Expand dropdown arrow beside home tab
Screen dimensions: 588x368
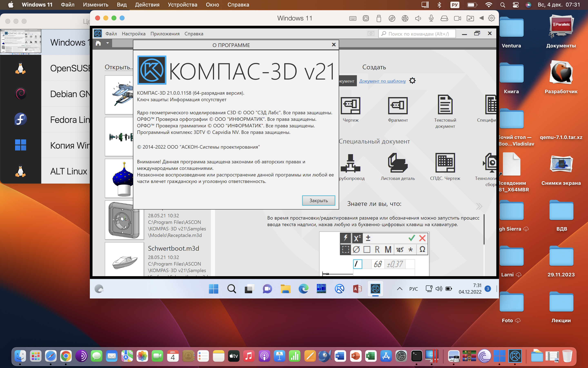[x=107, y=43]
